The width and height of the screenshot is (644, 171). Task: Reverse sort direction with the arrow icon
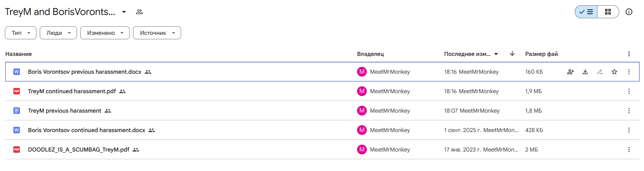[512, 53]
